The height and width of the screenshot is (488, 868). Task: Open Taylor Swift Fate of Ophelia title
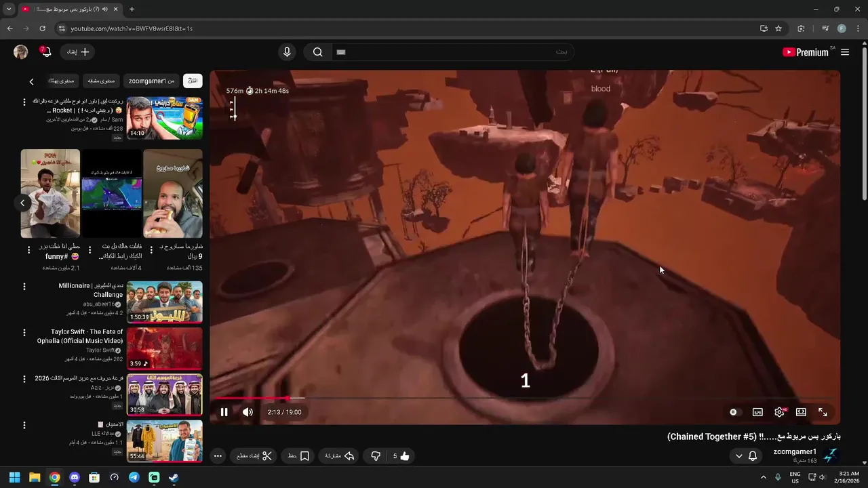click(x=80, y=336)
